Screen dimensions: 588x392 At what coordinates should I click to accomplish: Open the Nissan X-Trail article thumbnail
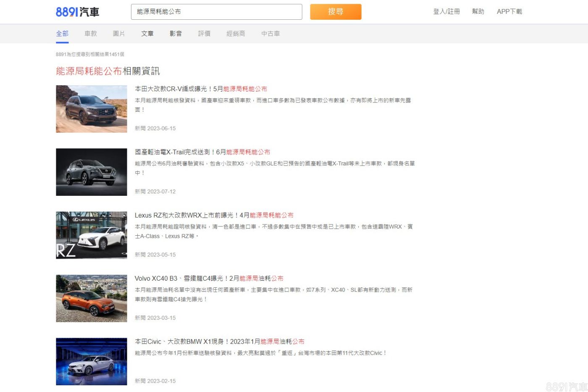(x=92, y=172)
